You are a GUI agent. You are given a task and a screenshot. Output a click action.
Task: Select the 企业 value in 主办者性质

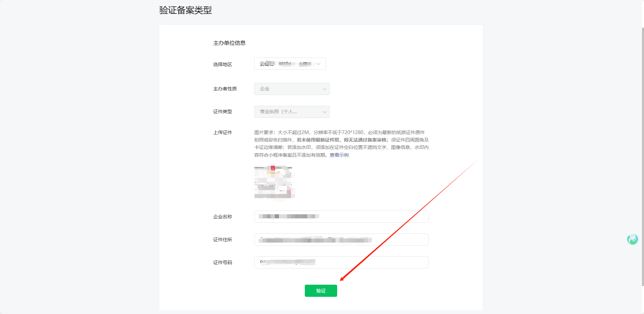(x=265, y=89)
